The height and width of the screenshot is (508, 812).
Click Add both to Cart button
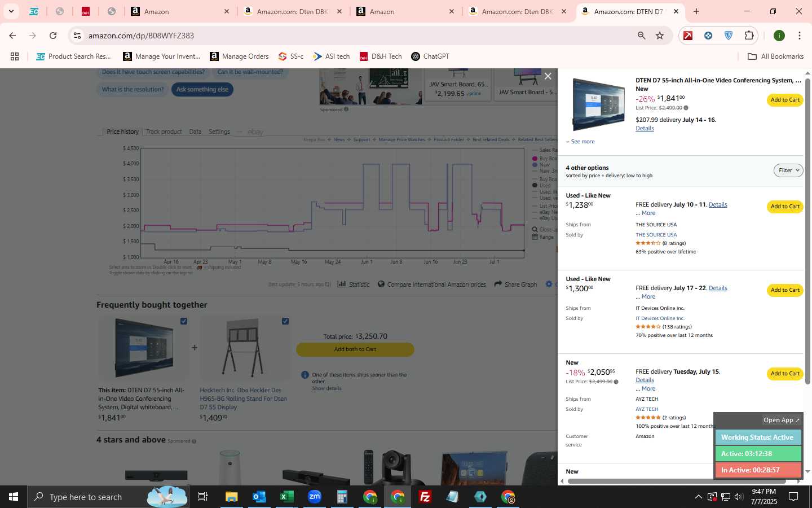355,349
